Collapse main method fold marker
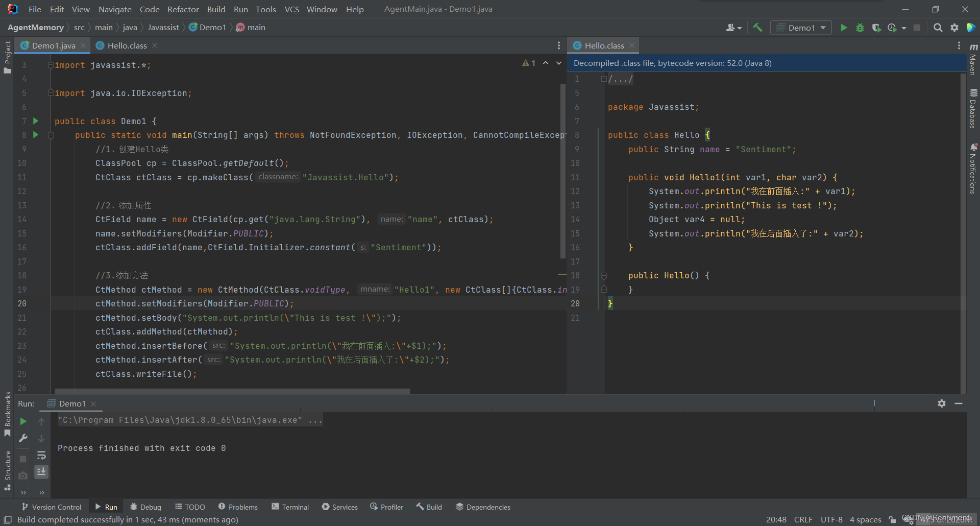The width and height of the screenshot is (980, 526). 51,135
